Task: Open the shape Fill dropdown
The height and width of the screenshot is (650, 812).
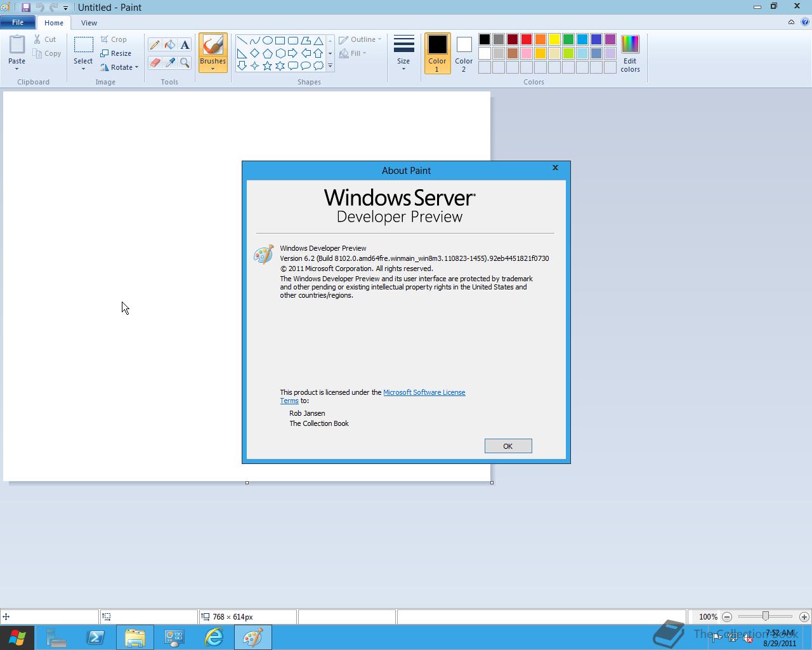Action: pos(353,53)
